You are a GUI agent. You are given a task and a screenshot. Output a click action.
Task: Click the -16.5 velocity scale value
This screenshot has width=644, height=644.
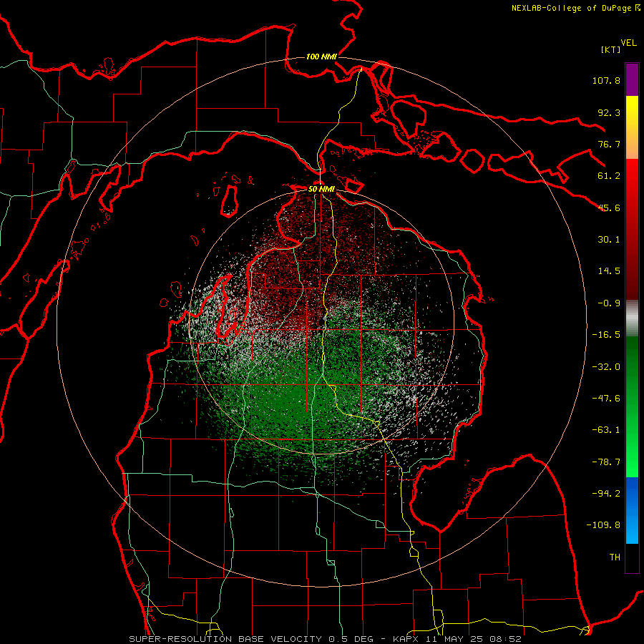click(x=606, y=335)
